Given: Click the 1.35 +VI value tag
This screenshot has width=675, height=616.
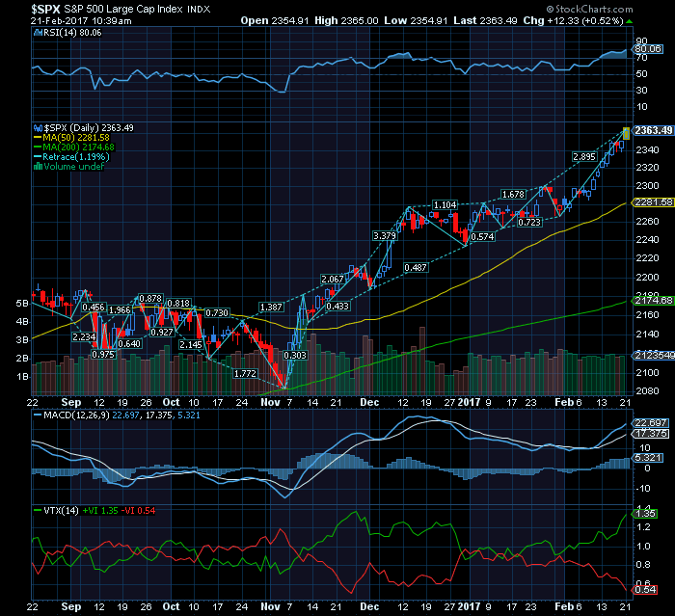Looking at the screenshot, I should pos(645,514).
